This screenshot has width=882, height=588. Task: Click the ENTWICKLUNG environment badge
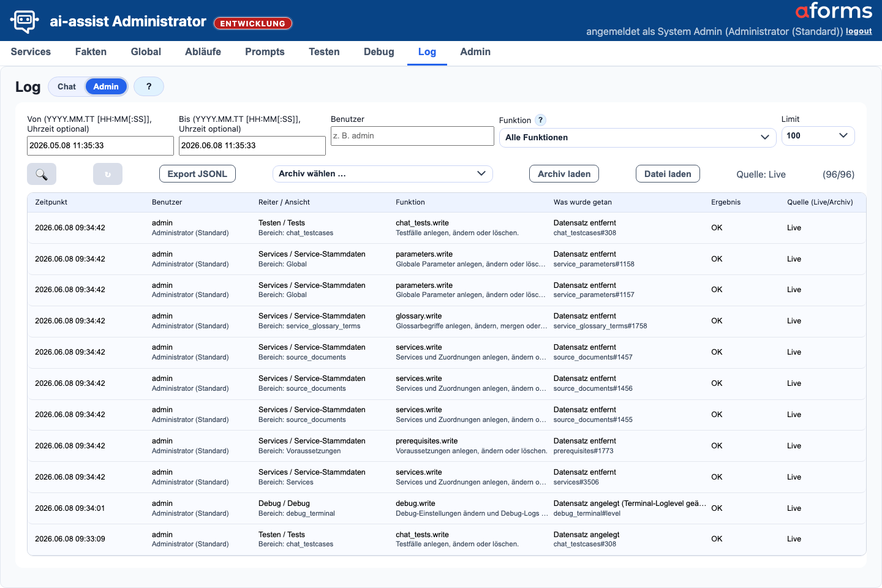coord(253,23)
